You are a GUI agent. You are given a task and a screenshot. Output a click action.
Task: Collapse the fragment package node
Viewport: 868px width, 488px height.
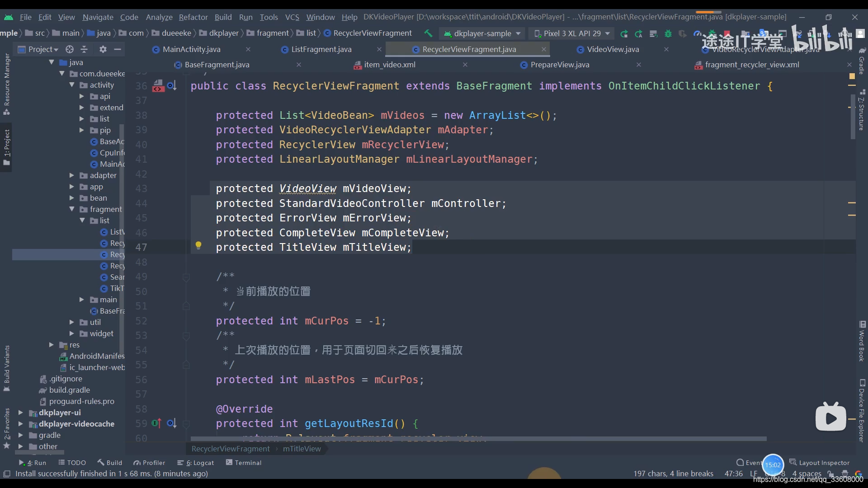(72, 209)
